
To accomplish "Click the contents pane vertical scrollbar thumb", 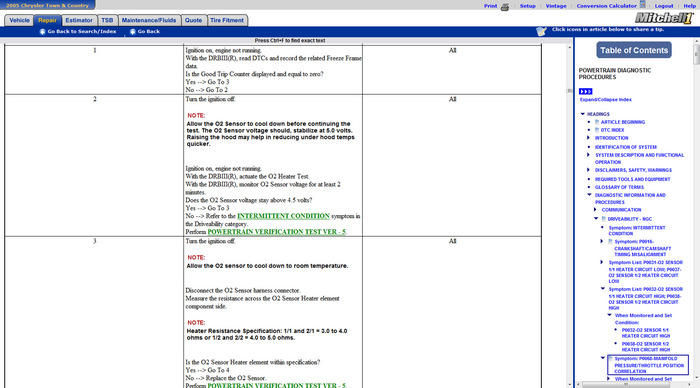I will [696, 54].
